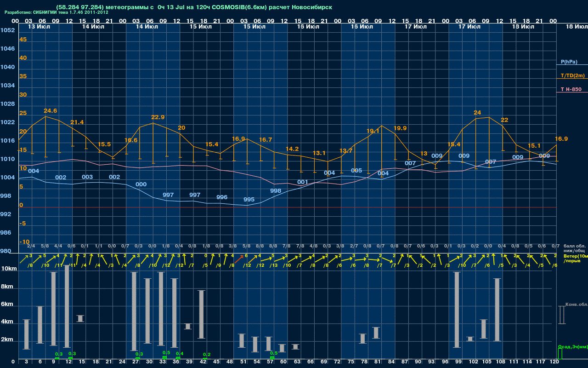This screenshot has width=588, height=368.
Task: Click the gray cloud bar above hour 99
Action: tap(457, 310)
